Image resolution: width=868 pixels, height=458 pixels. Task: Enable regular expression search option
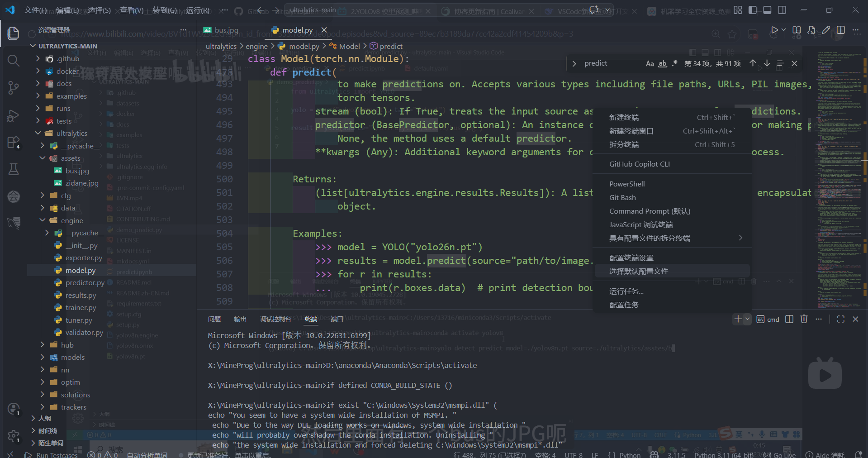click(x=675, y=63)
